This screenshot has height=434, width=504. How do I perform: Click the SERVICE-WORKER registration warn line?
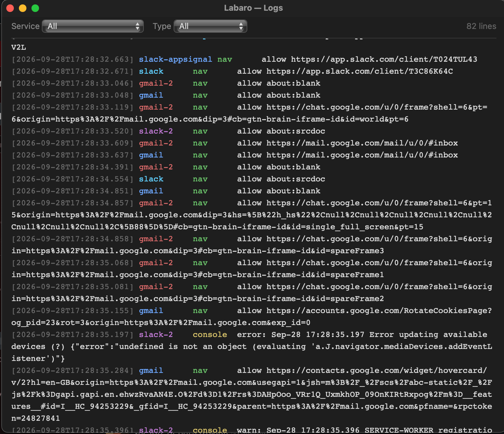pos(252,430)
